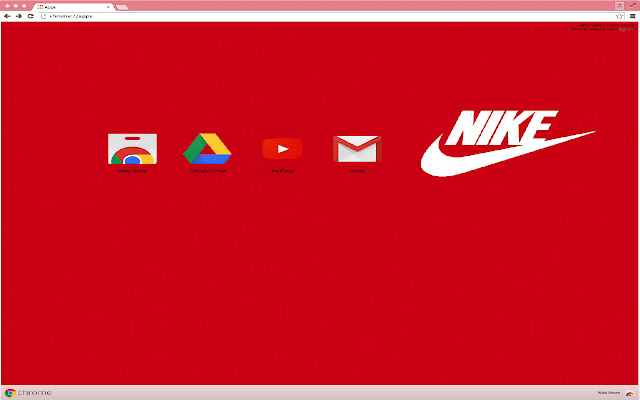Focus the address bar showing chrome://apps
640x400 pixels.
click(x=332, y=16)
